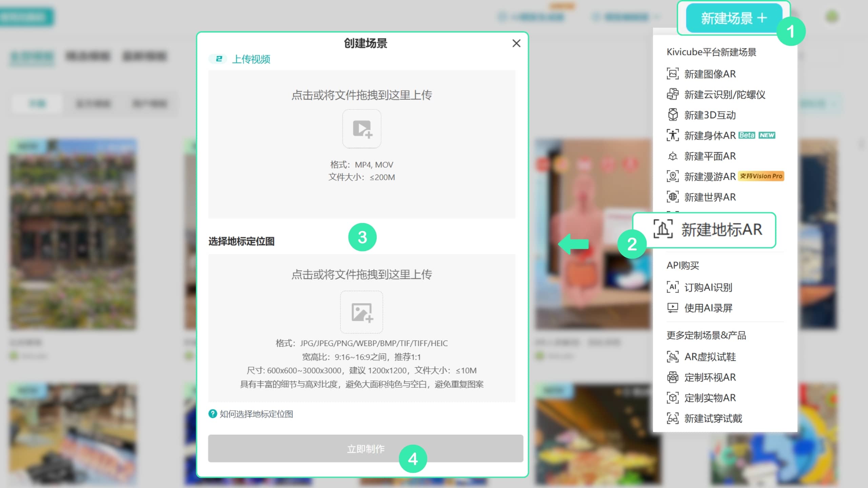Open the help icon for landmark image selection

tap(213, 414)
